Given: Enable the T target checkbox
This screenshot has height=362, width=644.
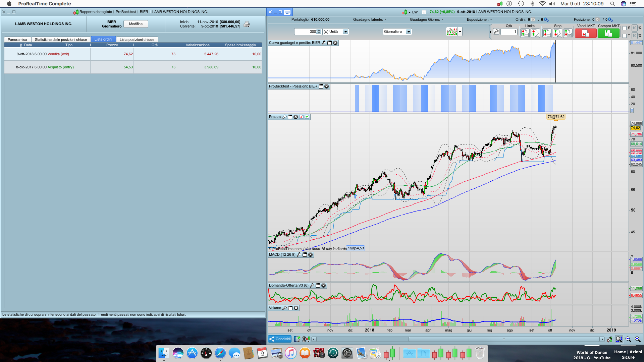Looking at the screenshot, I should pyautogui.click(x=625, y=36).
